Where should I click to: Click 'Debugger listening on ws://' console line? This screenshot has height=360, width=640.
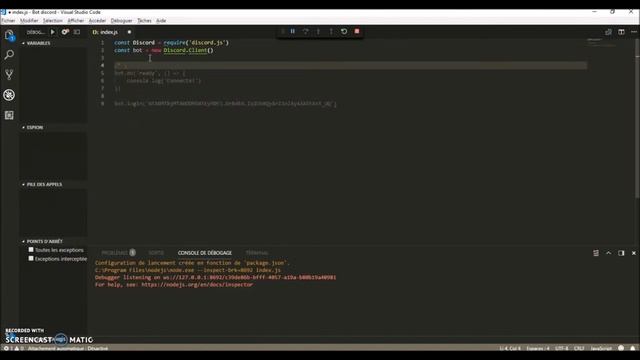coord(216,277)
